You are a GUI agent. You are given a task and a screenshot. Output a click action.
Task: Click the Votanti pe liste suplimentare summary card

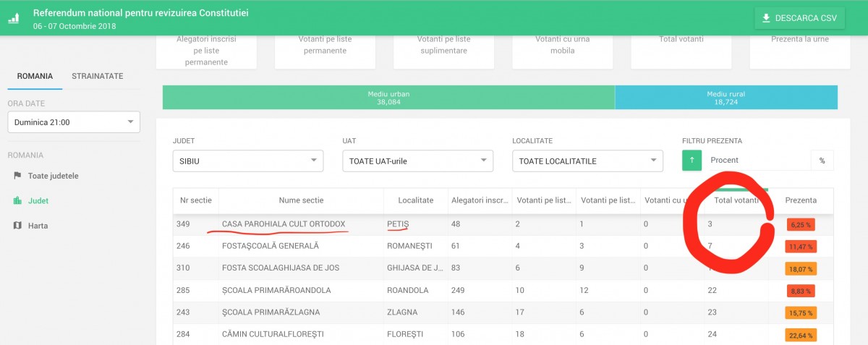point(443,51)
